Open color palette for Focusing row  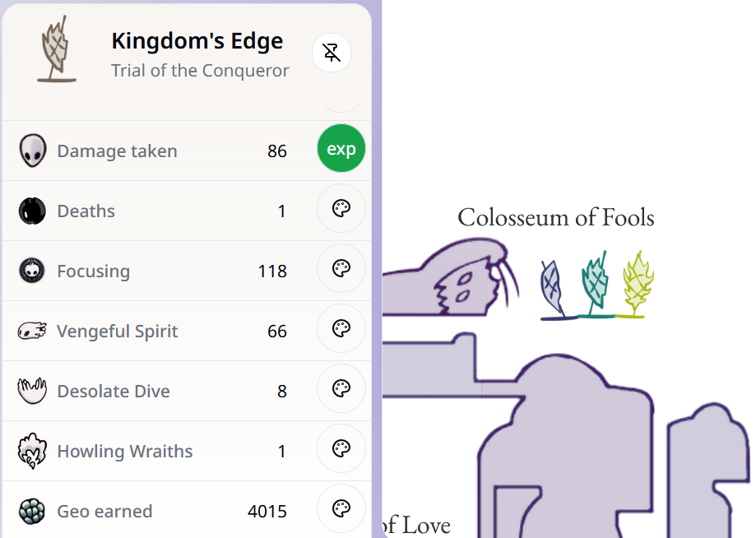pyautogui.click(x=341, y=269)
